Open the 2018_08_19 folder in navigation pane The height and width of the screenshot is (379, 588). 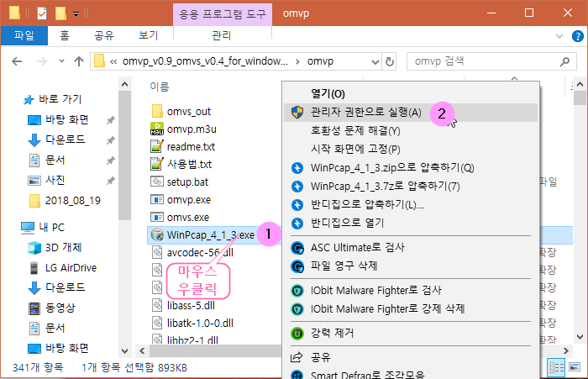coord(73,201)
